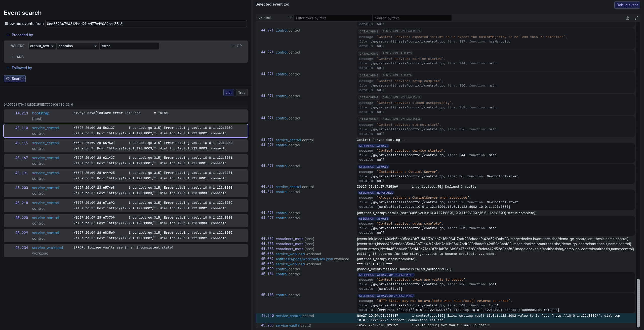Switch results to List view

coord(228,93)
